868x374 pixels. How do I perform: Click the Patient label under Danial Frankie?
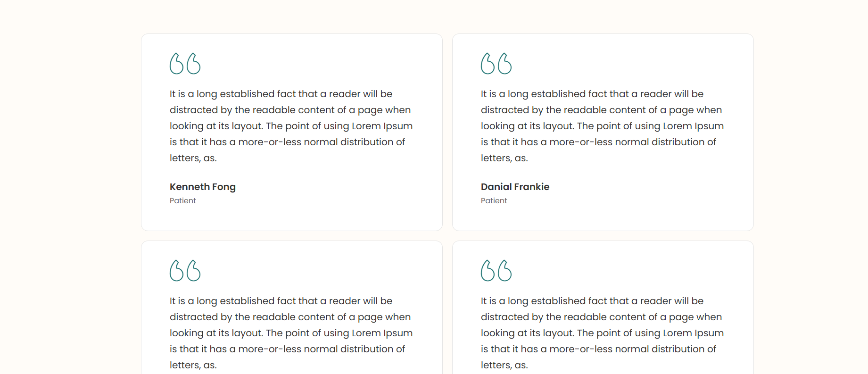pyautogui.click(x=494, y=200)
